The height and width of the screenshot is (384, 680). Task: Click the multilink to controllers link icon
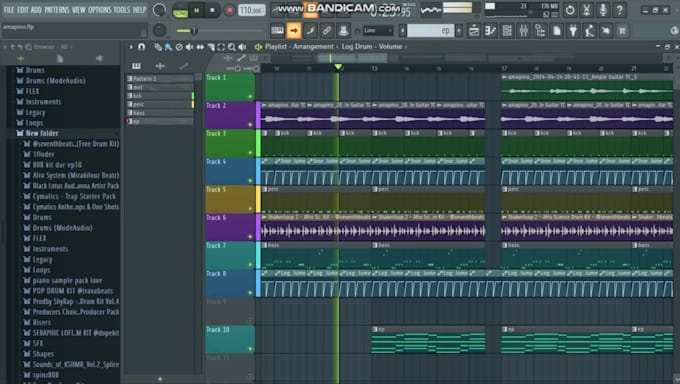327,30
